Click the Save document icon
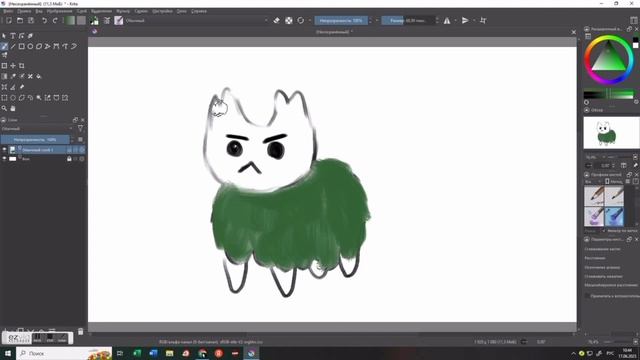This screenshot has height=360, width=640. click(x=31, y=20)
